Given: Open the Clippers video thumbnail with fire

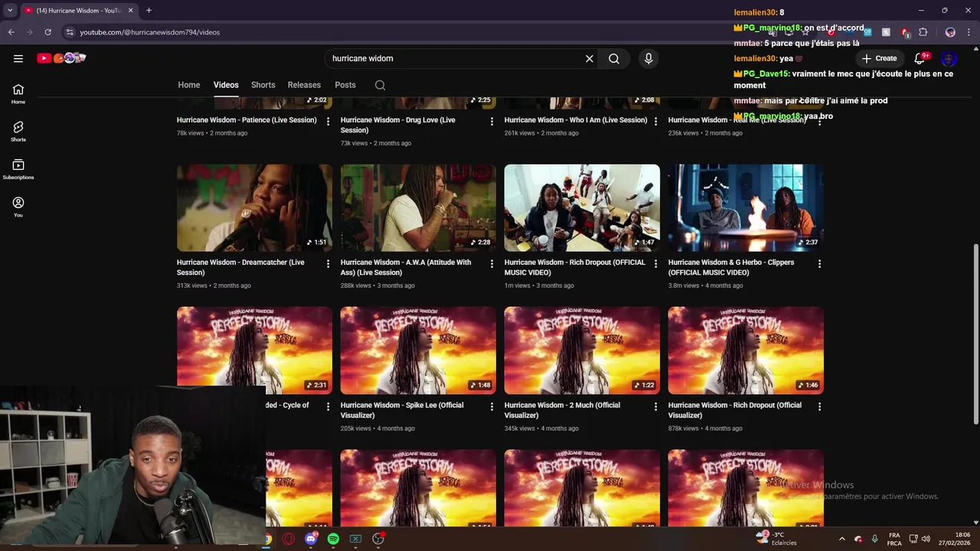Looking at the screenshot, I should (746, 207).
